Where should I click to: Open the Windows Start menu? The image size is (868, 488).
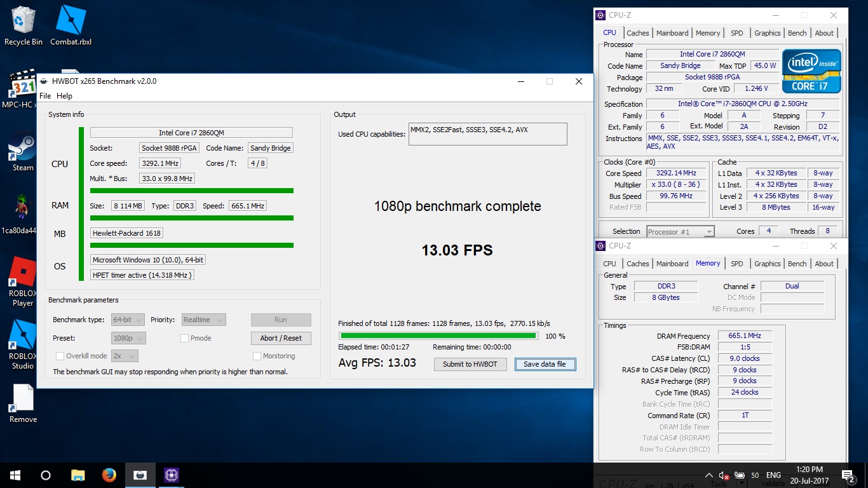pos(15,475)
